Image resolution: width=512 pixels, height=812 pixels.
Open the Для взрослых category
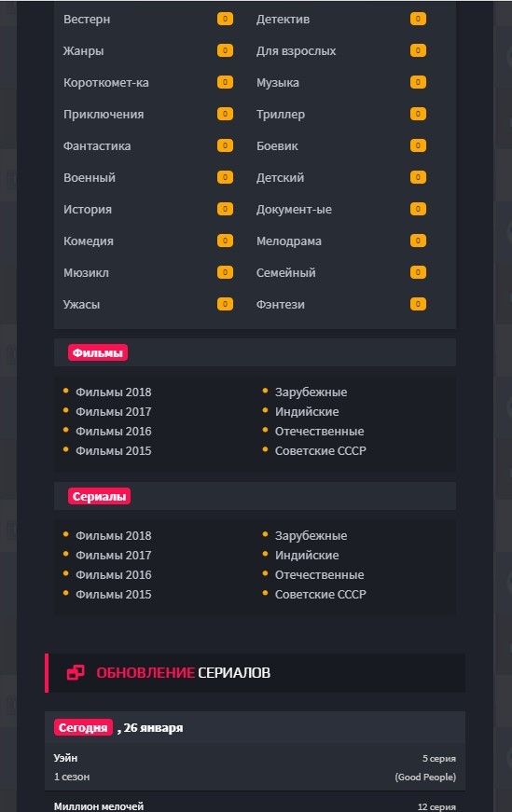click(x=296, y=50)
